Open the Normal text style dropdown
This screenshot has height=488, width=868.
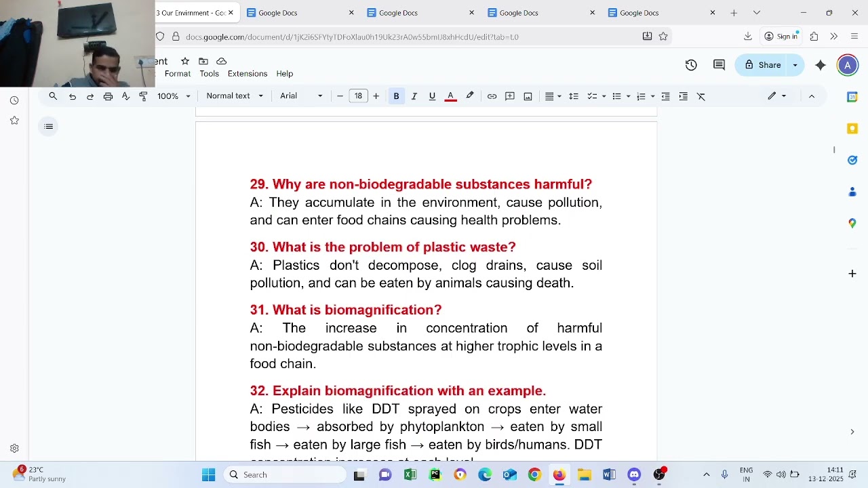pos(235,96)
